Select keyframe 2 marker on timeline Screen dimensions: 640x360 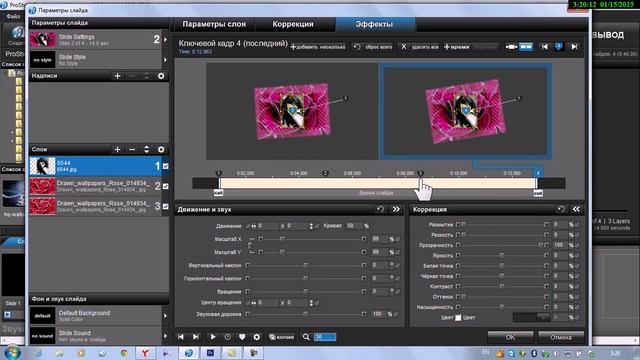click(x=325, y=173)
